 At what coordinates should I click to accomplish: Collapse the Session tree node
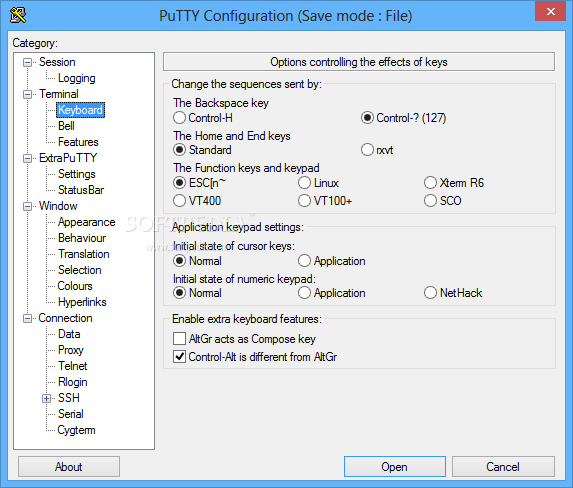point(27,63)
